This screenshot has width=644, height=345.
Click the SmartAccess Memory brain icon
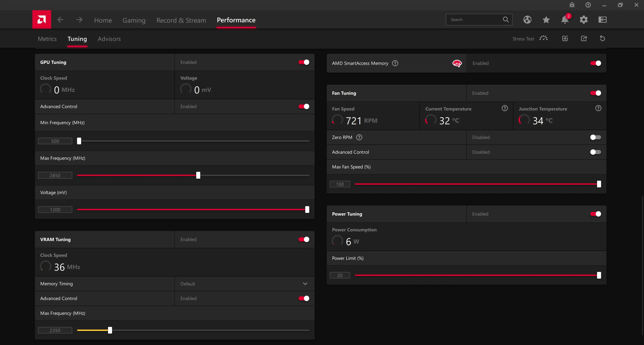(x=457, y=63)
